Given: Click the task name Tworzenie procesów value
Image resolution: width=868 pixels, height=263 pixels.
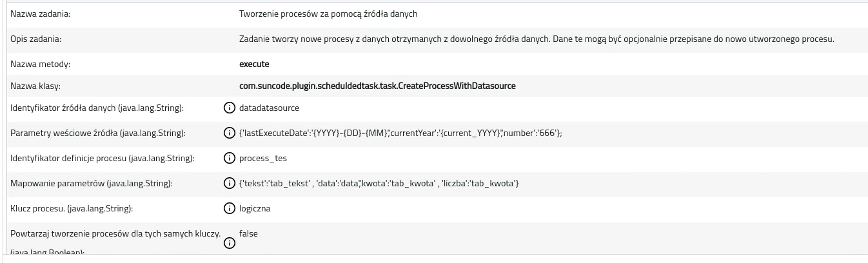Looking at the screenshot, I should pyautogui.click(x=328, y=14).
